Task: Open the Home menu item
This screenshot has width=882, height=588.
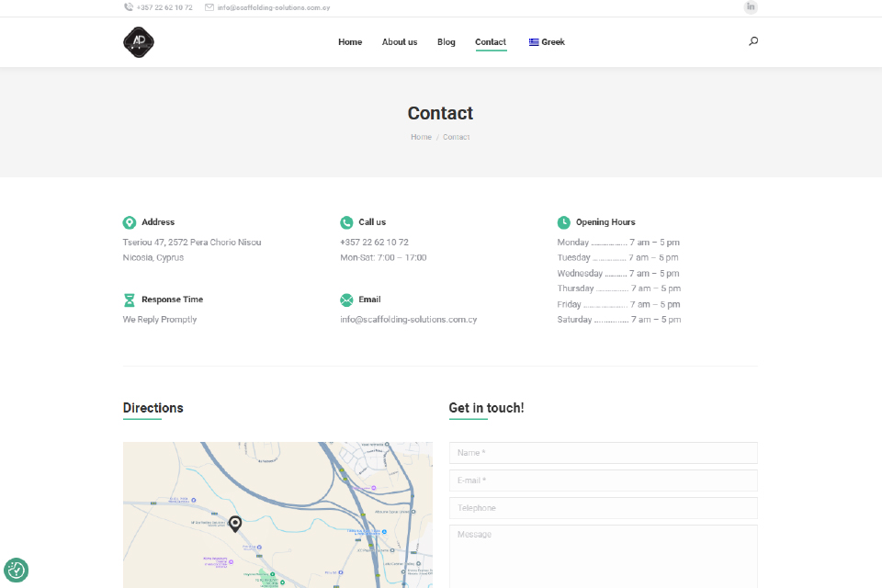Action: tap(350, 42)
